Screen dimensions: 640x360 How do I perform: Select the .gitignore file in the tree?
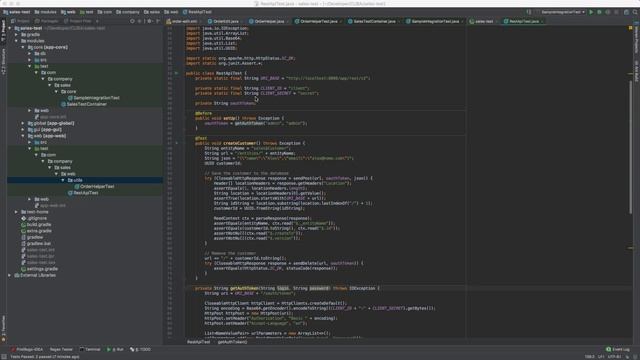(34, 218)
